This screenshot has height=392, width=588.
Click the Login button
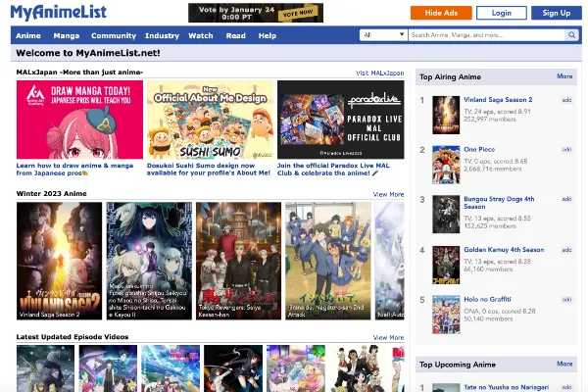tap(502, 13)
